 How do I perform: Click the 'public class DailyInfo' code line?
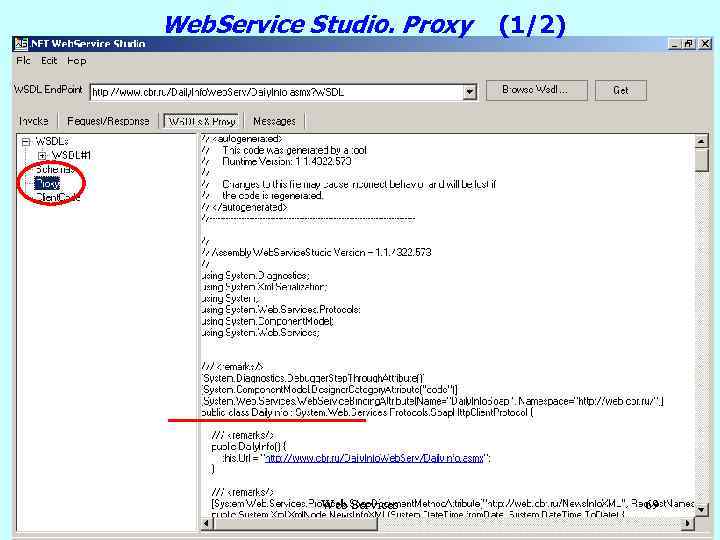click(x=367, y=412)
